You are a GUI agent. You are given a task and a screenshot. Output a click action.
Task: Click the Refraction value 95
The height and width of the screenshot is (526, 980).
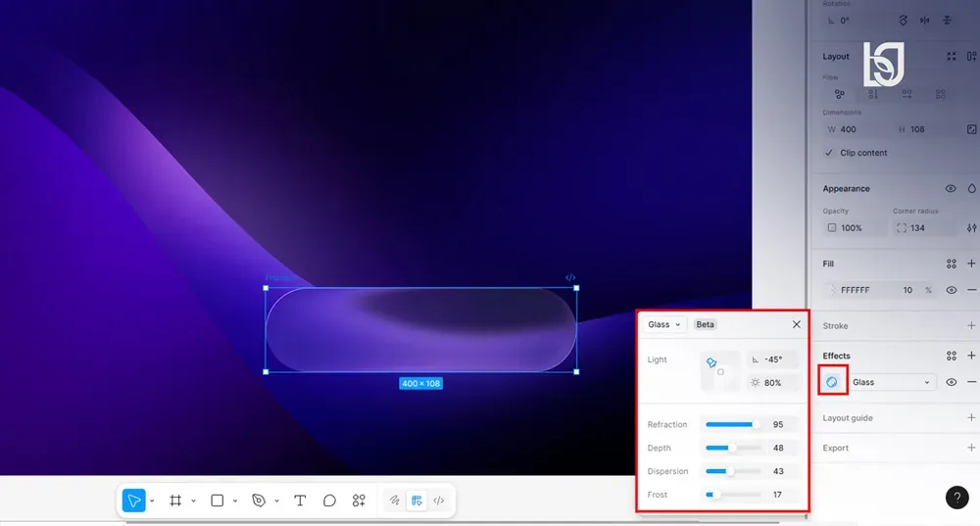(778, 424)
